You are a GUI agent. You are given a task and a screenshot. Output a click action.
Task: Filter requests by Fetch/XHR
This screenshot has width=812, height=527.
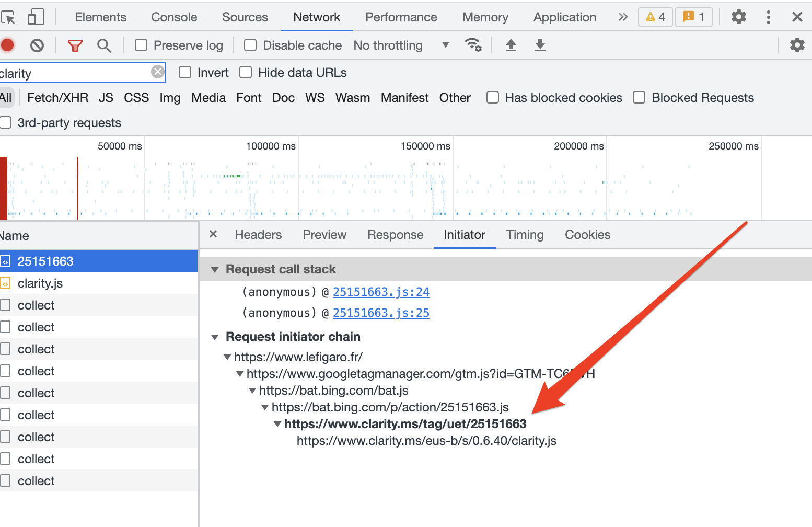coord(57,98)
